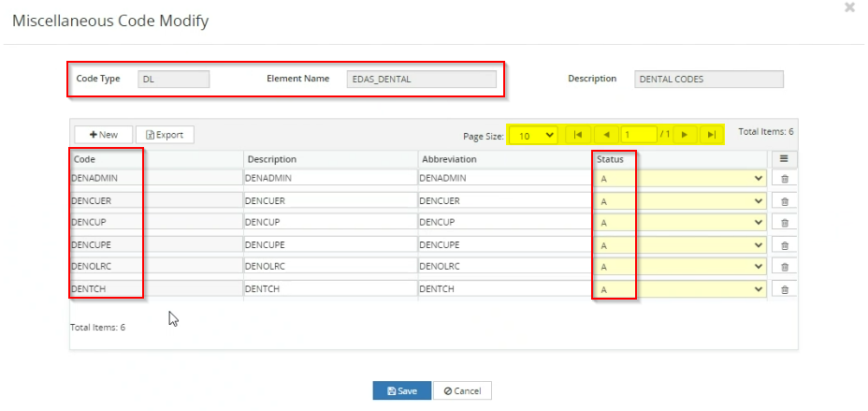Open Status dropdown for DENTCH
Viewport: 868px width, 411px height.
(680, 289)
